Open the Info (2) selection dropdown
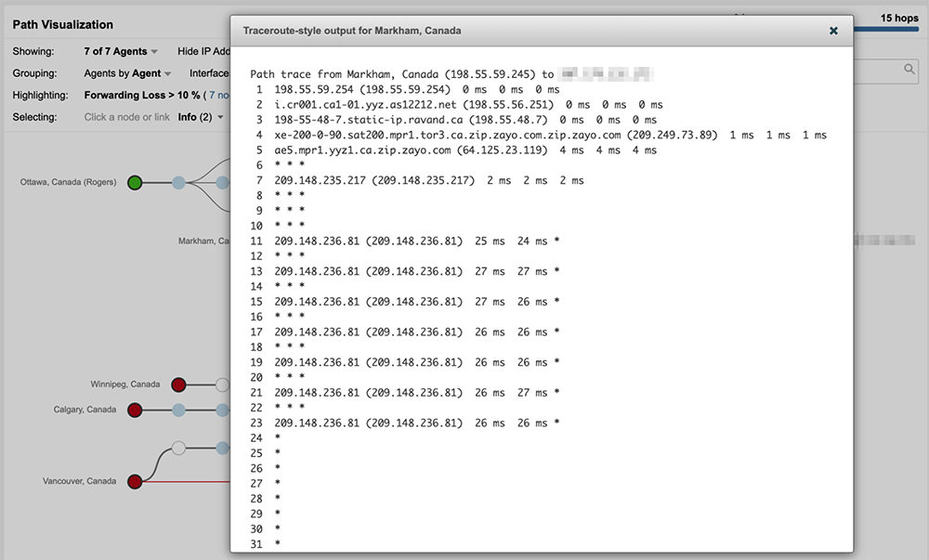Image resolution: width=929 pixels, height=560 pixels. [x=201, y=117]
